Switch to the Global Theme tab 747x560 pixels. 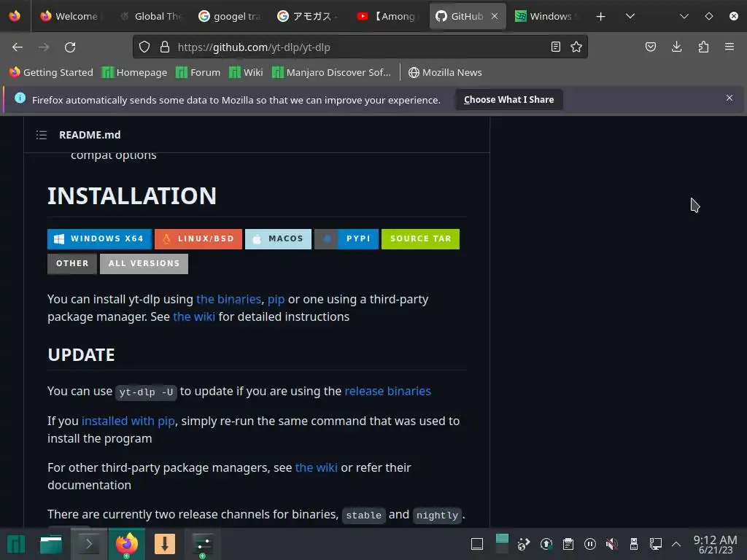152,16
